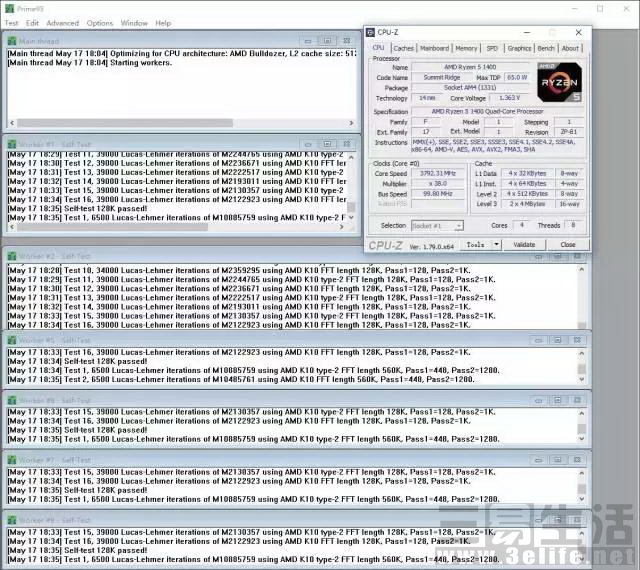Click the Main thread horizontal scroll left arrow
Screen dimensions: 640x570
click(x=12, y=123)
